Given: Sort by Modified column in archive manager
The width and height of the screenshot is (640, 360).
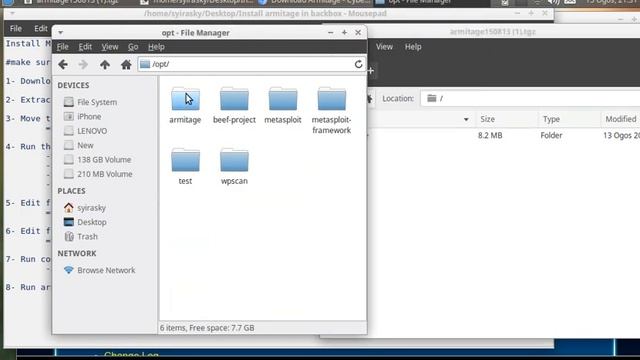Looking at the screenshot, I should [x=620, y=119].
